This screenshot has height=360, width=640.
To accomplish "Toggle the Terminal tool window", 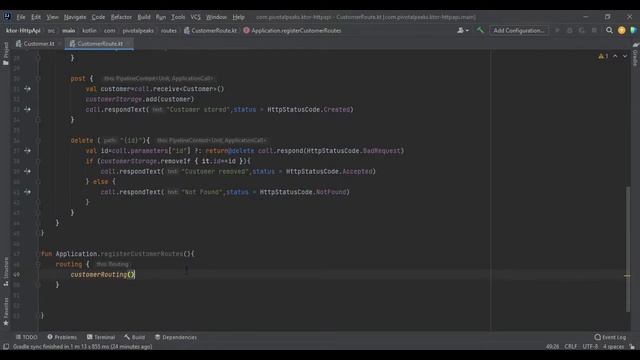I will pos(101,337).
